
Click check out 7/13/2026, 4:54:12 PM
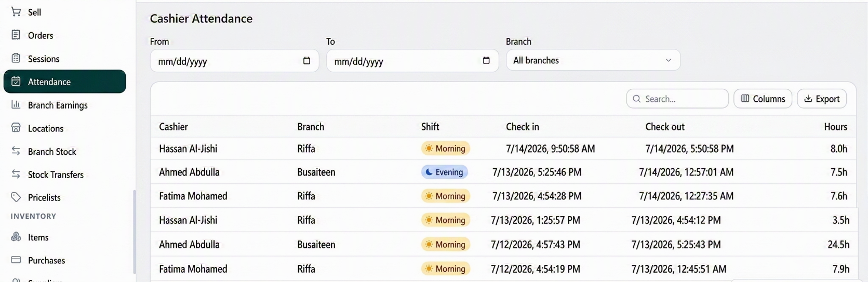click(x=676, y=220)
